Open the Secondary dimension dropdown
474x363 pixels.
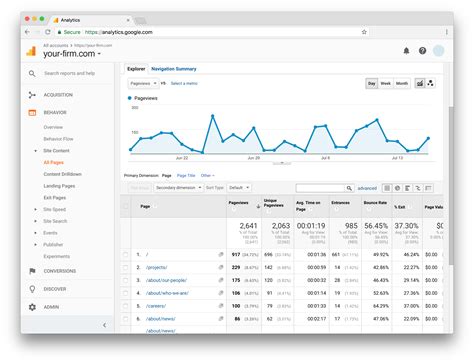pos(178,188)
